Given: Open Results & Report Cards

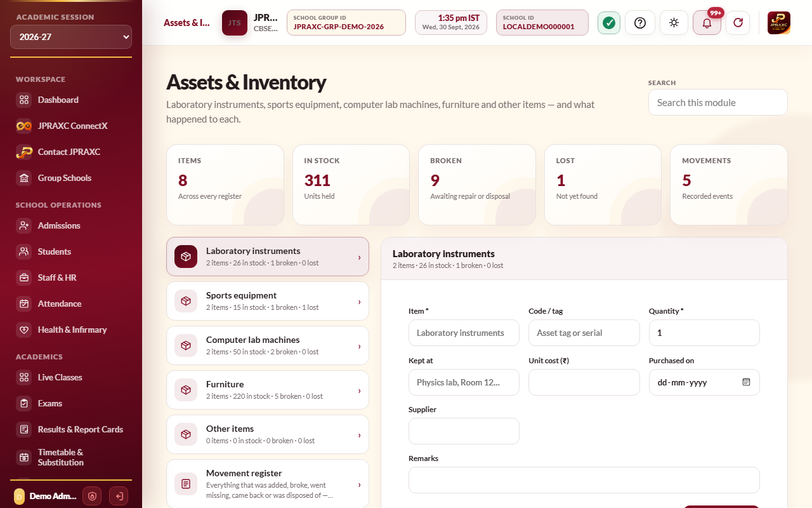Looking at the screenshot, I should [71, 429].
